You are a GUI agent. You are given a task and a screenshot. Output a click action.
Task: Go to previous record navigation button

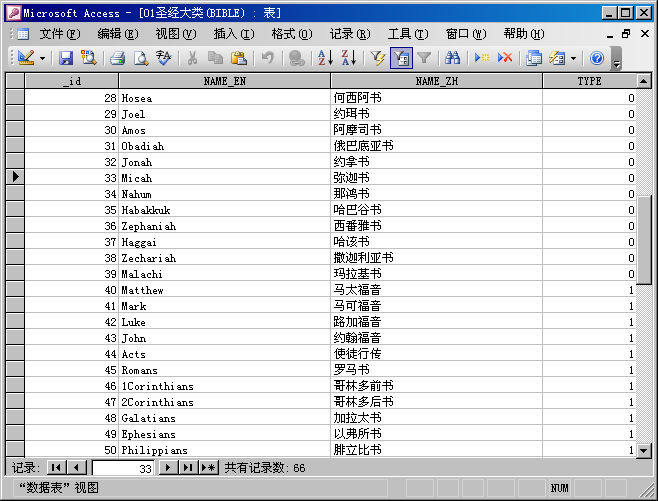click(76, 467)
